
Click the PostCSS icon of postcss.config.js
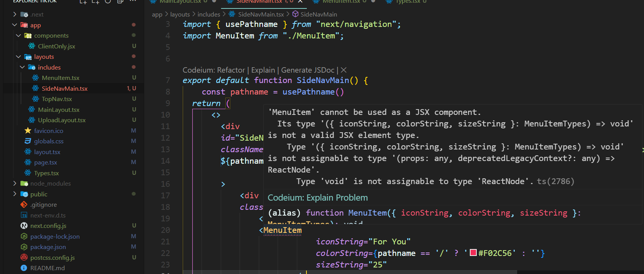point(24,257)
